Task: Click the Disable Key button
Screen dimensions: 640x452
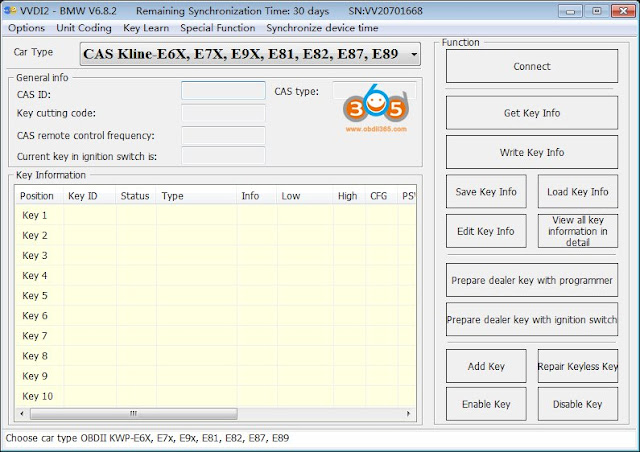Action: tap(578, 404)
